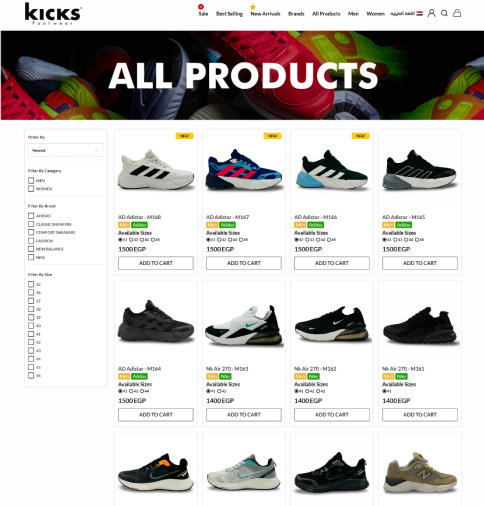
Task: Add Nk Air 270 M161 to cart
Action: pos(420,414)
